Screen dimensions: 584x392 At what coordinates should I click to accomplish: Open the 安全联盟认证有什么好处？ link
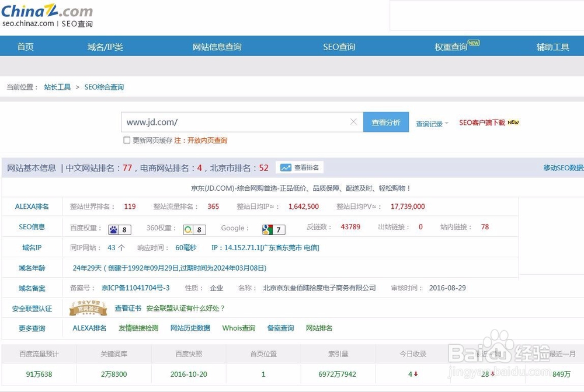186,309
